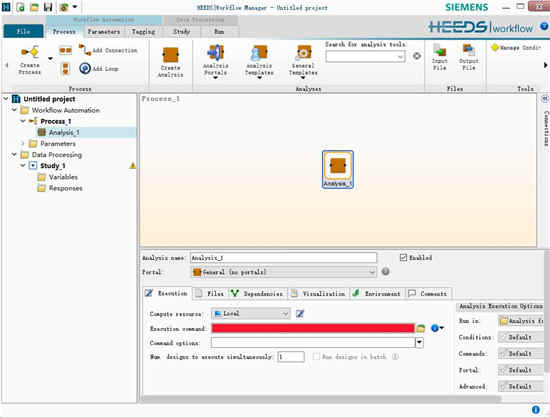Click the info icon beside the Portal dropdown
Screen dimensions: 550x418
pos(385,271)
